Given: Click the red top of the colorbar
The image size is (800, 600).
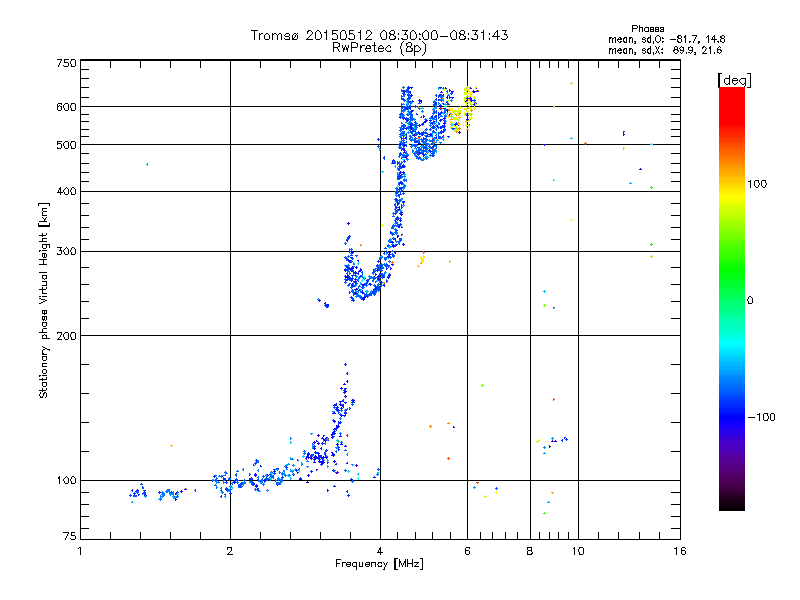Looking at the screenshot, I should point(731,93).
